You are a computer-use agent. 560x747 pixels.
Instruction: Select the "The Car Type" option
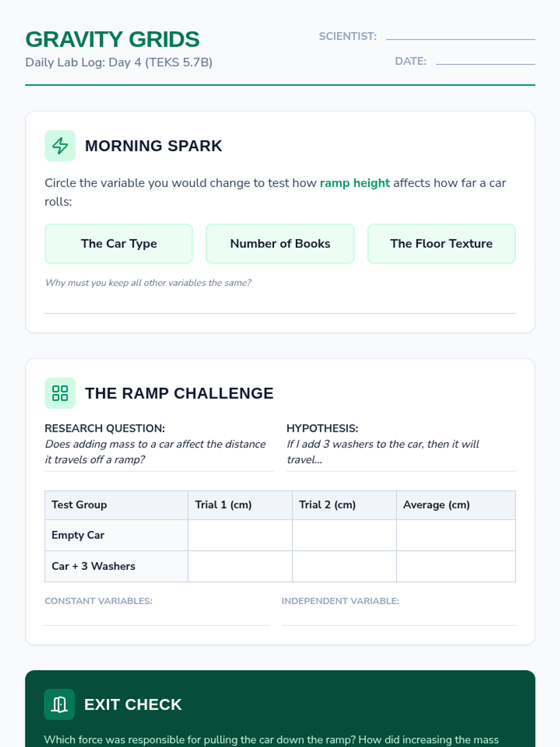tap(119, 244)
